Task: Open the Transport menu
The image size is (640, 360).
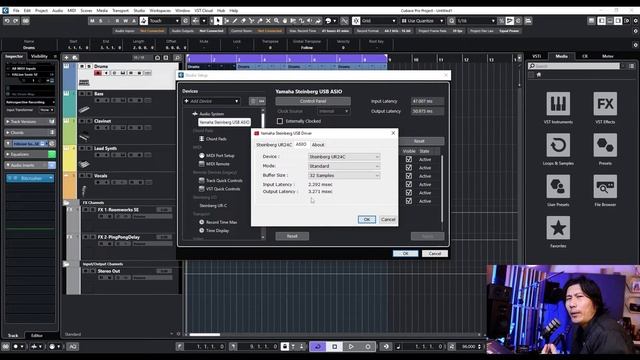Action: 120,11
